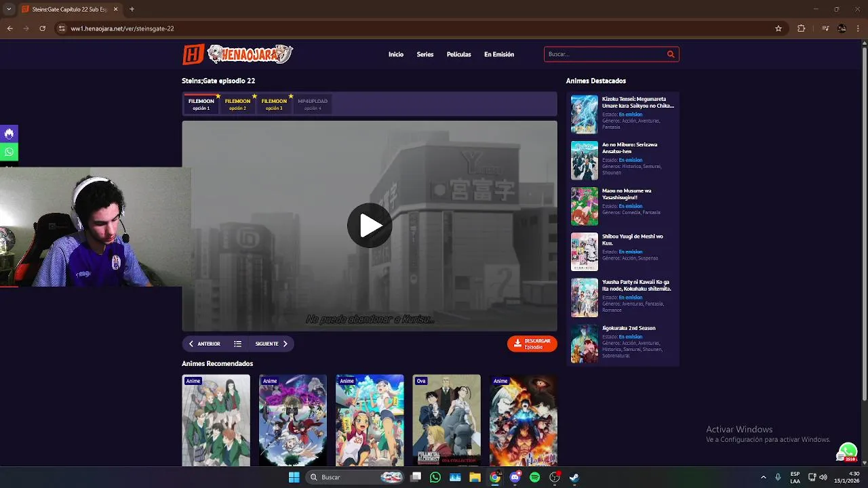Screen dimensions: 868x488
Task: Open Spotify from the taskbar
Action: tap(534, 477)
